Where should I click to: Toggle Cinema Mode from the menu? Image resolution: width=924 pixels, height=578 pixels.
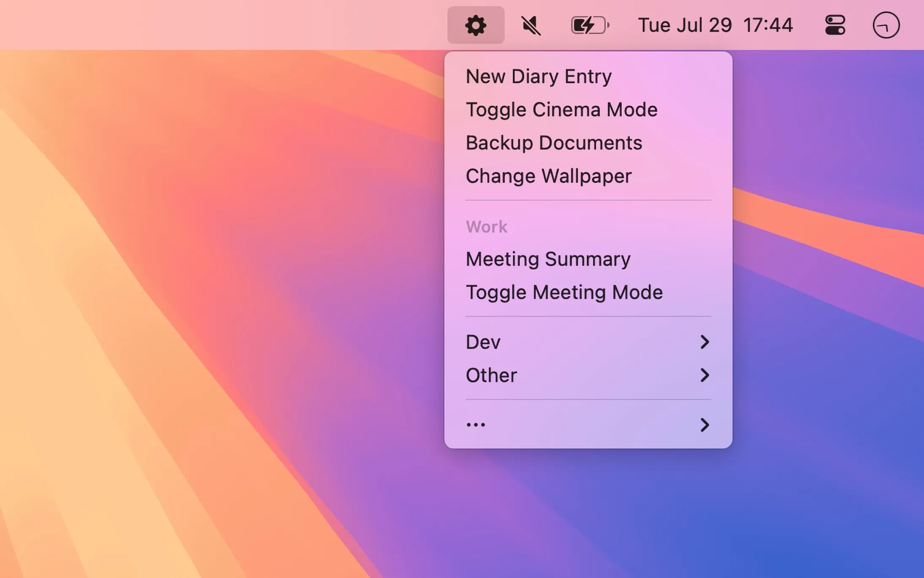(561, 110)
